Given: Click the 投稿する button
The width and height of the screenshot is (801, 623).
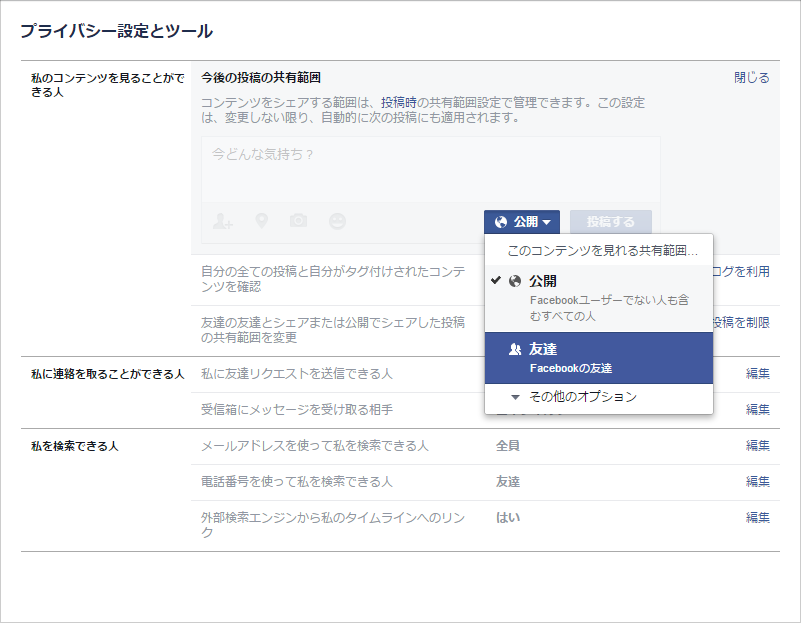Looking at the screenshot, I should [x=609, y=222].
